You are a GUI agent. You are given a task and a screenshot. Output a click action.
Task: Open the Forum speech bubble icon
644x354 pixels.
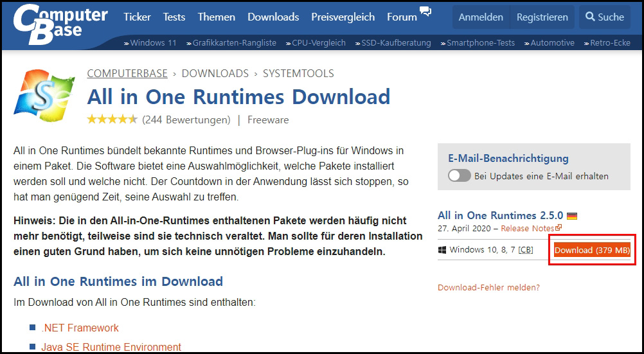(425, 12)
